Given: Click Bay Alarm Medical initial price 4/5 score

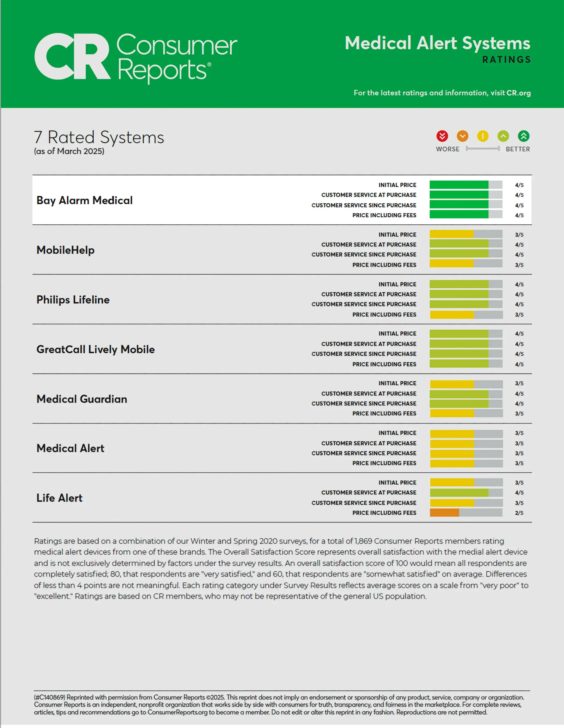Looking at the screenshot, I should pos(519,185).
